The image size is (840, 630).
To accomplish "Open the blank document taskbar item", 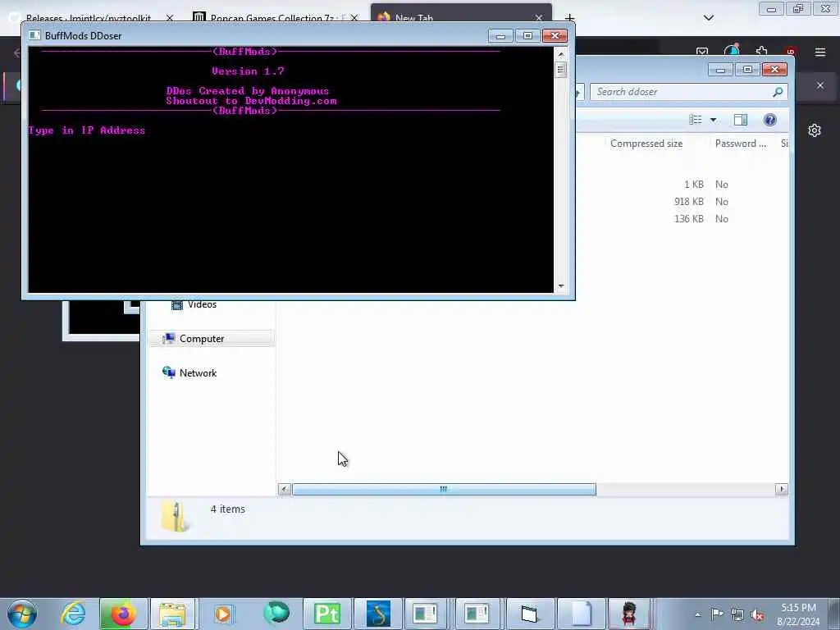I will (x=581, y=614).
